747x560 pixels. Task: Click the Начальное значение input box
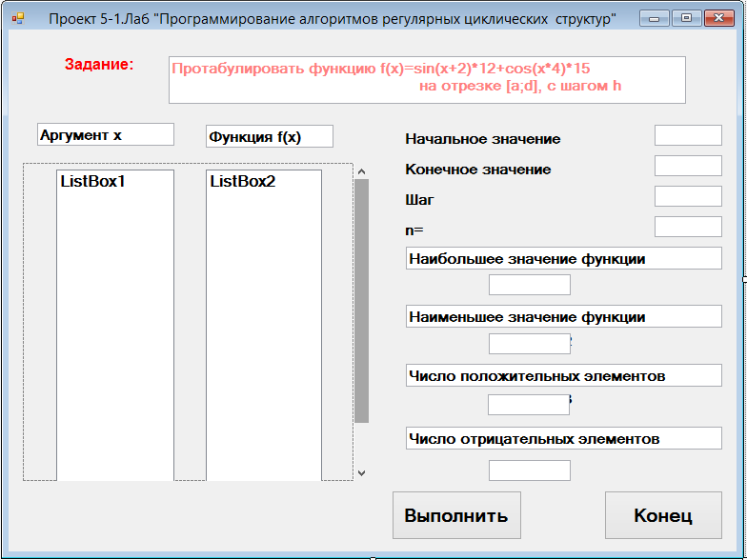click(x=688, y=135)
